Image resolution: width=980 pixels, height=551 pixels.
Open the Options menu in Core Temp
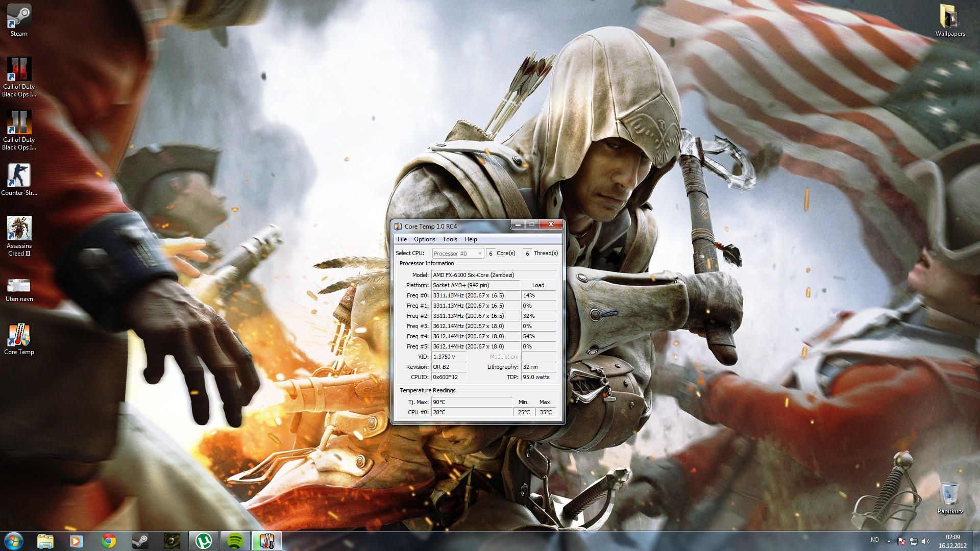(x=425, y=239)
